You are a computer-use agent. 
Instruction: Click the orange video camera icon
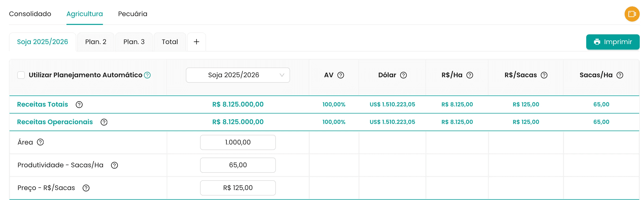[631, 14]
